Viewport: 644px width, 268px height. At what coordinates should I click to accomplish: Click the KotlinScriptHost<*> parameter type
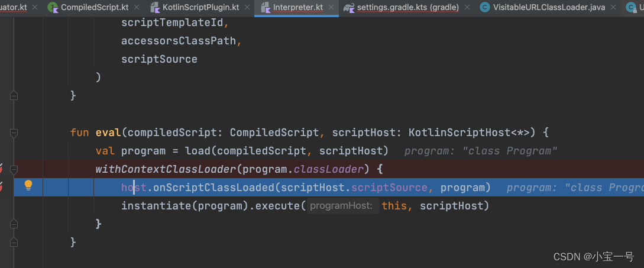coord(472,133)
